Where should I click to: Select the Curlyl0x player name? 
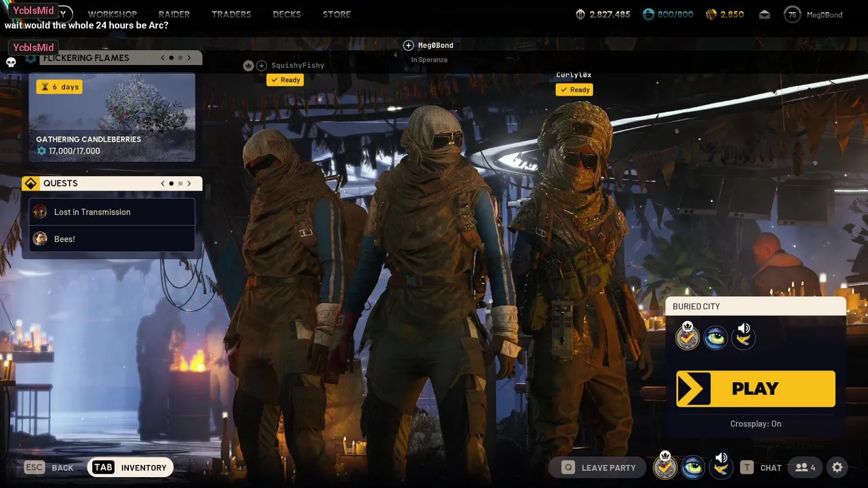(574, 75)
